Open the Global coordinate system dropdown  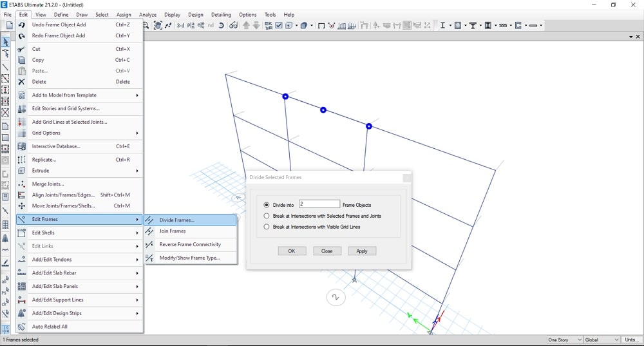tap(601, 340)
